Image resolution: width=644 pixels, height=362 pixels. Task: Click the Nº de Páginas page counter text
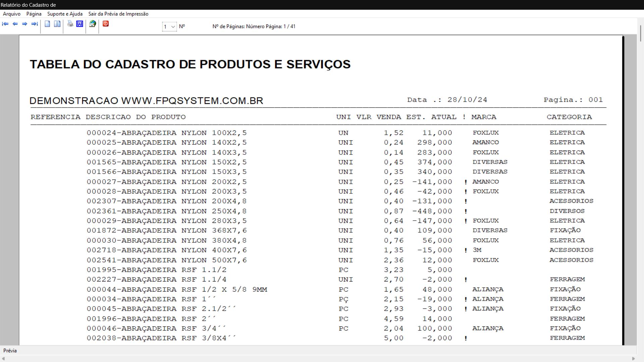[x=254, y=26]
